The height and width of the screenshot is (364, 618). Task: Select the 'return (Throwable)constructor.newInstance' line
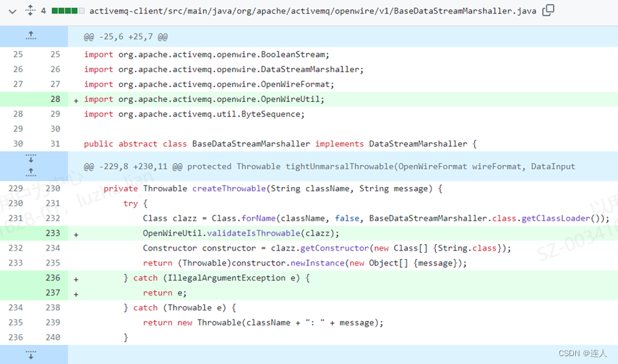[x=304, y=263]
